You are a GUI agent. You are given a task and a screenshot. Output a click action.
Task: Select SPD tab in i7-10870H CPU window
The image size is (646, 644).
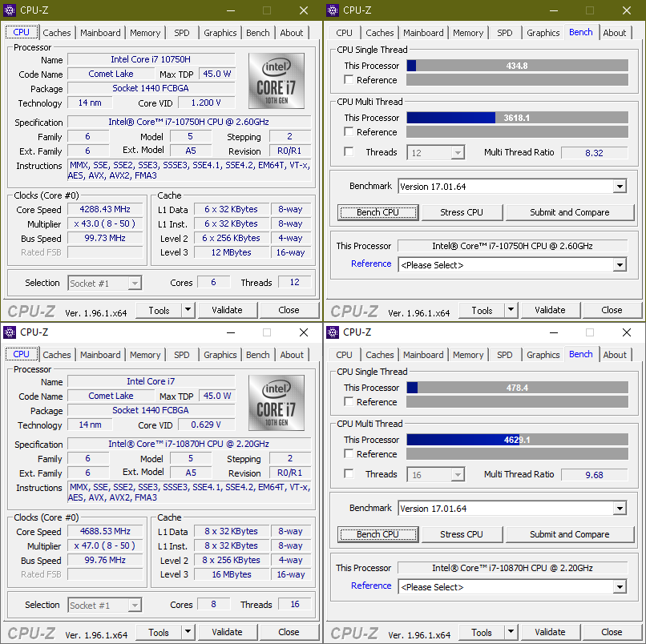(182, 355)
